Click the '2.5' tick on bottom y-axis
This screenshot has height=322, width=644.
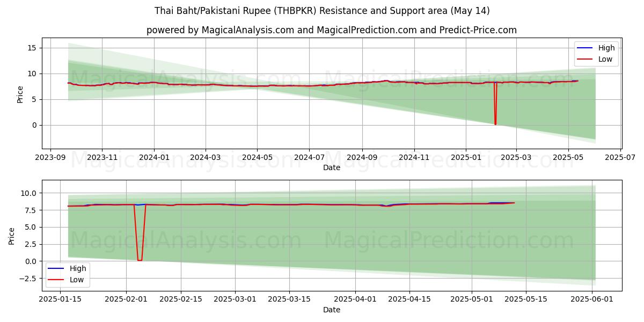click(31, 244)
